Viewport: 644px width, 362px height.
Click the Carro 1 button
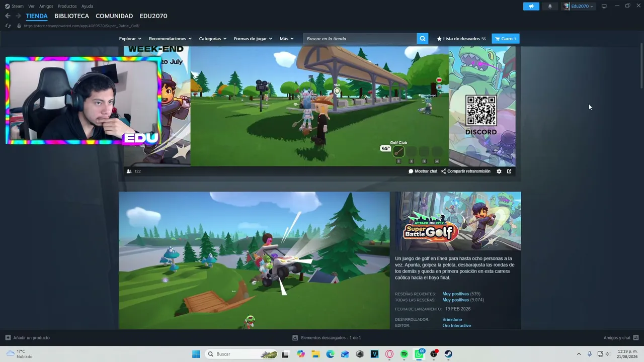(506, 39)
